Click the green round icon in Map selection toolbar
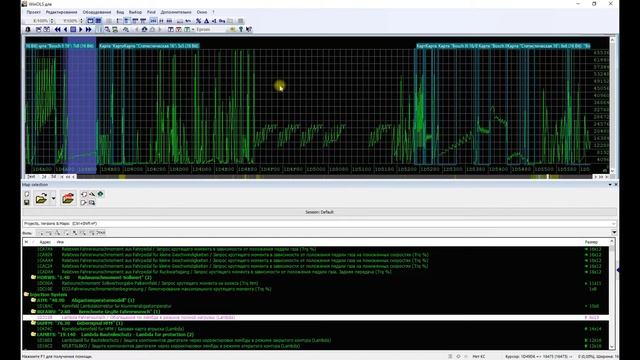This screenshot has height=360, width=640. pos(100,194)
